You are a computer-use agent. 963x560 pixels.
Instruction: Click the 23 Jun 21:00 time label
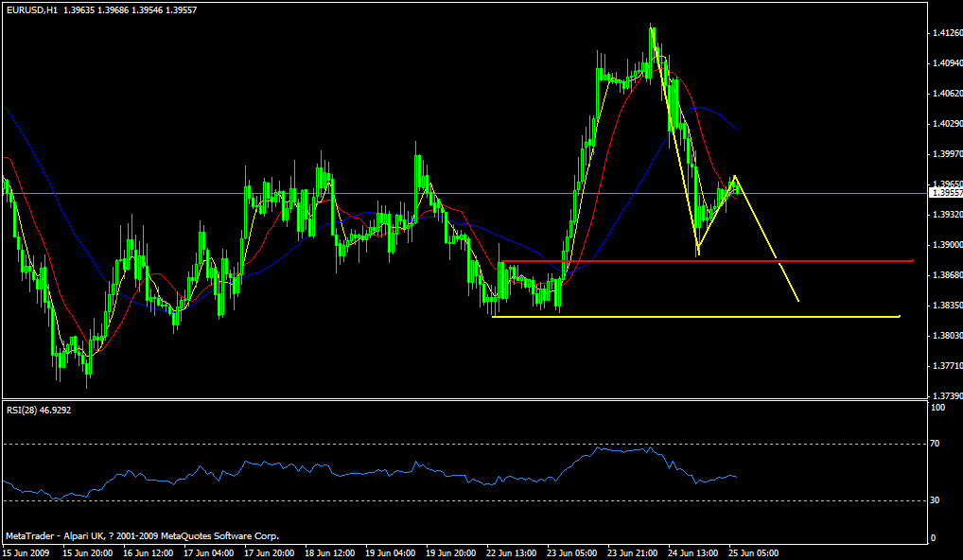633,553
